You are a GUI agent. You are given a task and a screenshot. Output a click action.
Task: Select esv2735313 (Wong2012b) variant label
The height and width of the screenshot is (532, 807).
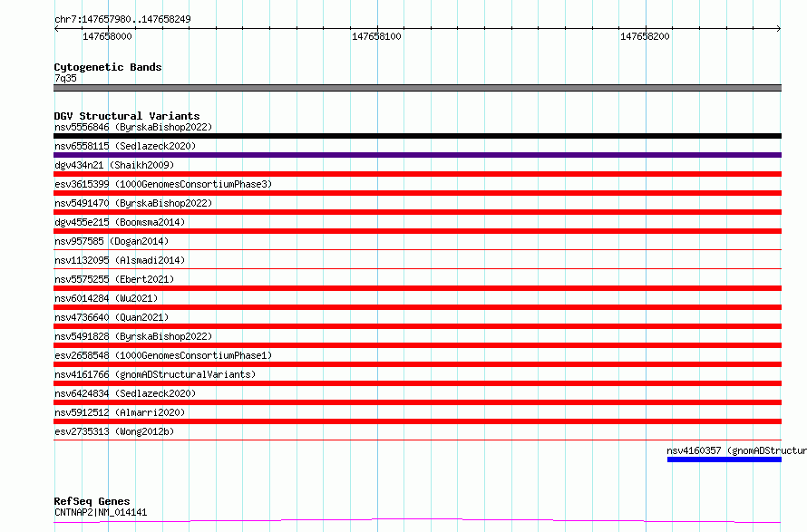pyautogui.click(x=114, y=431)
